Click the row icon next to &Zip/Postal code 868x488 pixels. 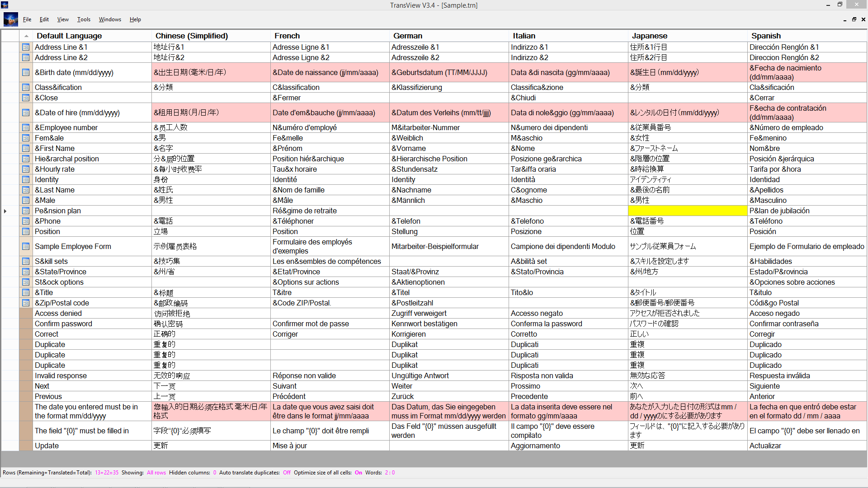(26, 303)
